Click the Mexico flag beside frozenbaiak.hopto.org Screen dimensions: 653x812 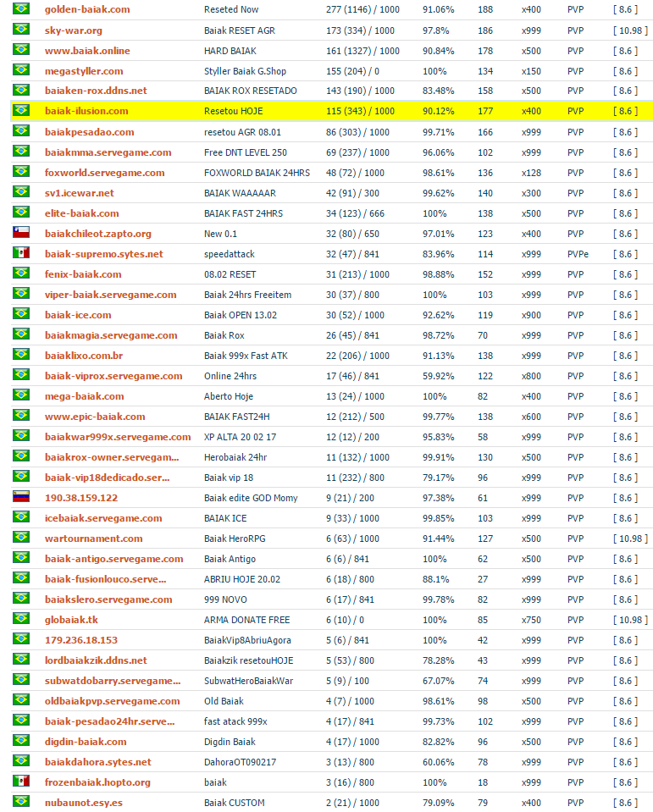point(21,782)
